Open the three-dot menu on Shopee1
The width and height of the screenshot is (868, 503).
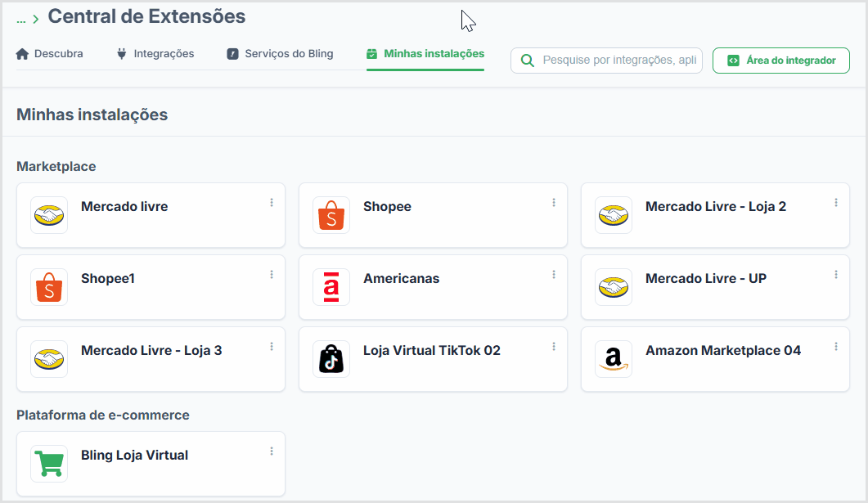pyautogui.click(x=272, y=275)
